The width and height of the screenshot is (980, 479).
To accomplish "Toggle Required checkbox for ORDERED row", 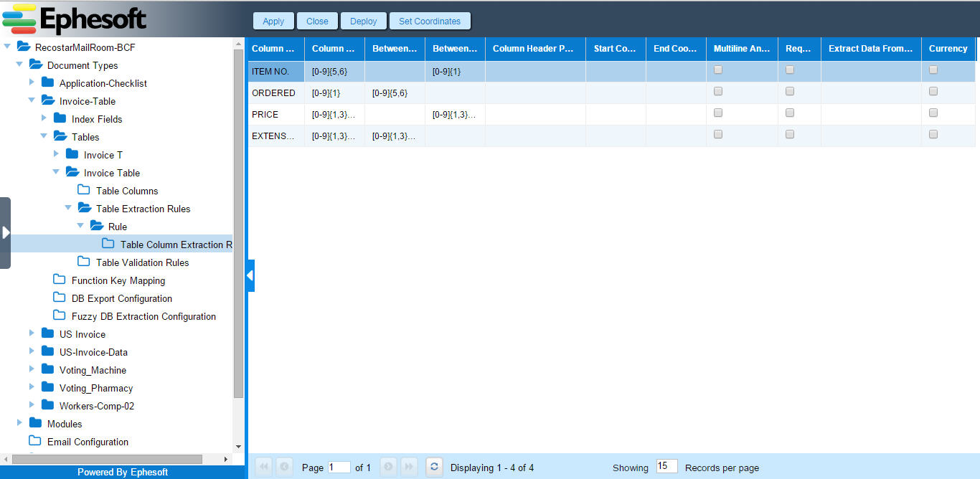I will tap(790, 91).
